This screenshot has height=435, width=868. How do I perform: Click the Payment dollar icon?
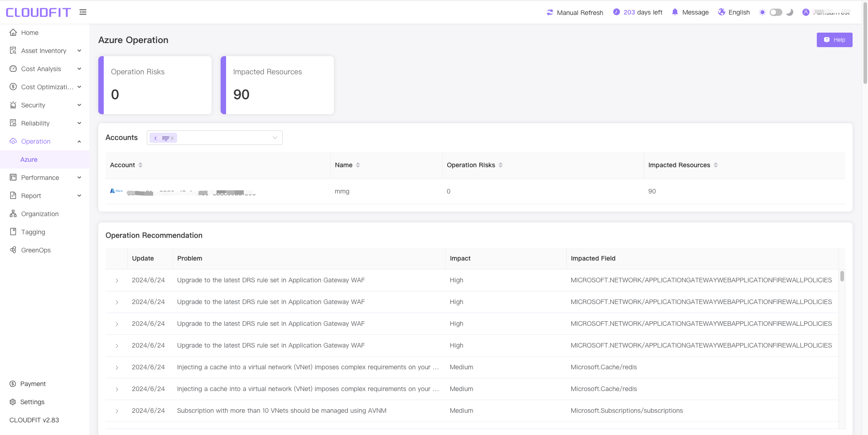pos(13,384)
